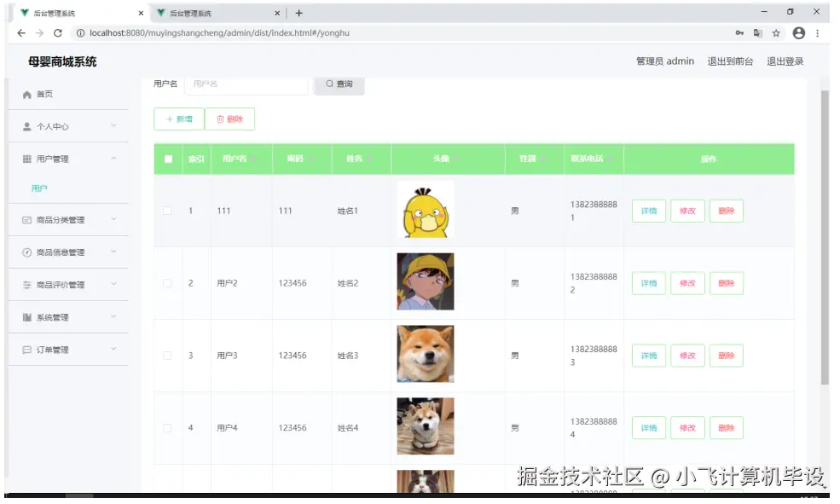The width and height of the screenshot is (840, 504).
Task: Click the person icon next to 个人中心
Action: [29, 126]
